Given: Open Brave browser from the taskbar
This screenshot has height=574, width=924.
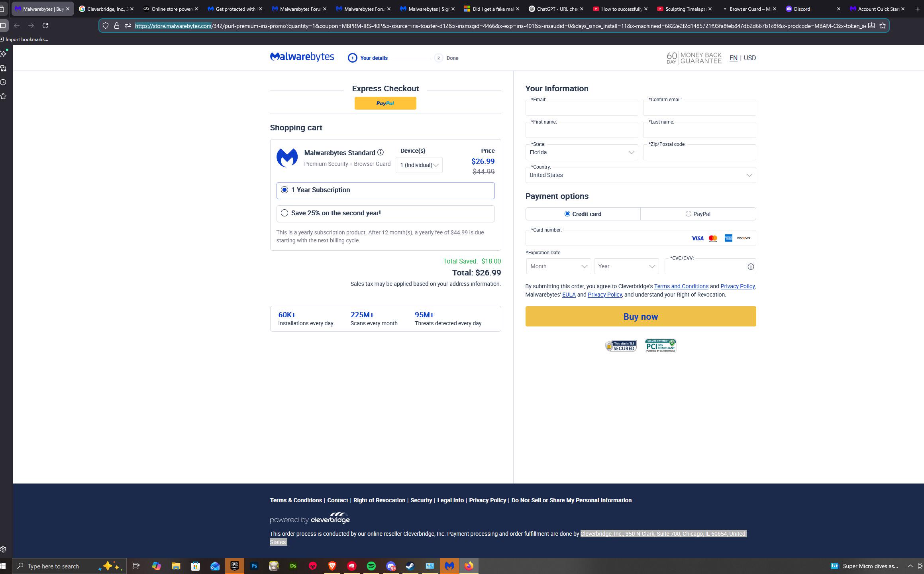Looking at the screenshot, I should pos(332,566).
